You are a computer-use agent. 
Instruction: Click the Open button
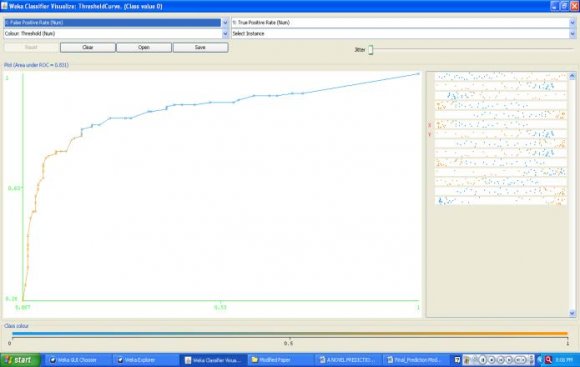144,47
